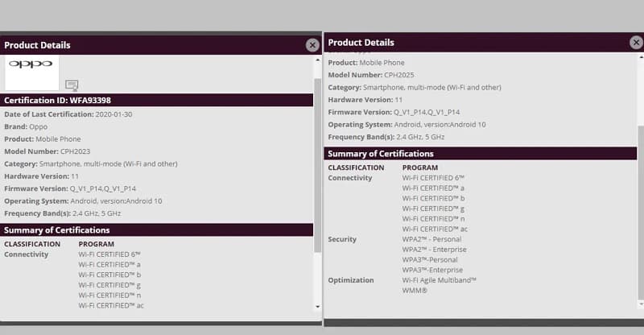This screenshot has width=644, height=335.
Task: Select Frequency Band(s) line in CPH2023 panel
Action: 63,213
